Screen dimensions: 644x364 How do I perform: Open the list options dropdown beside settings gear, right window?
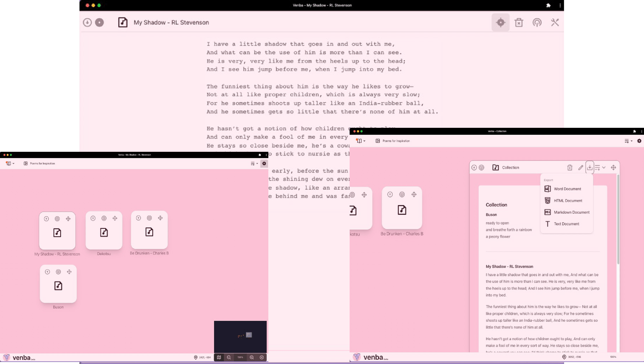628,141
